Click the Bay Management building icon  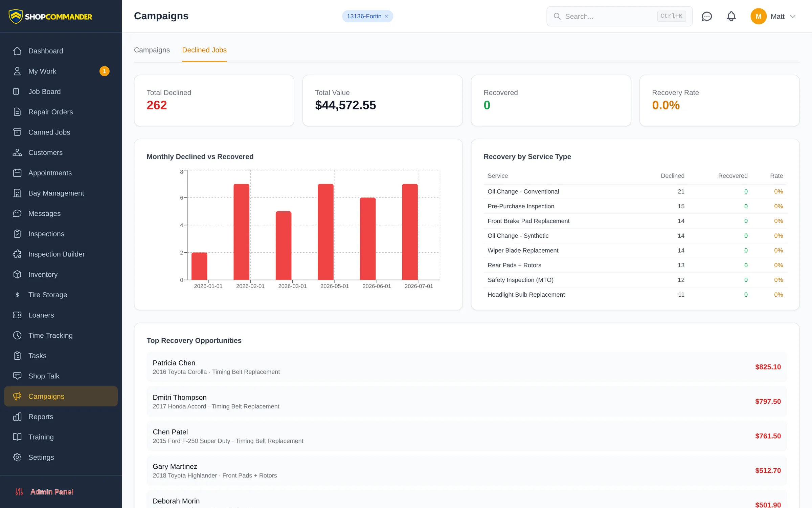17,193
